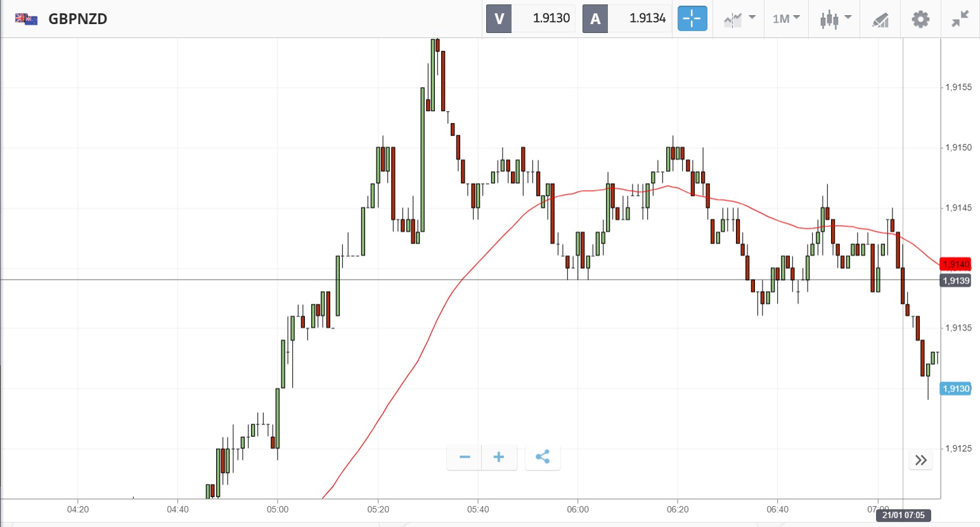Click the V sell button

499,18
